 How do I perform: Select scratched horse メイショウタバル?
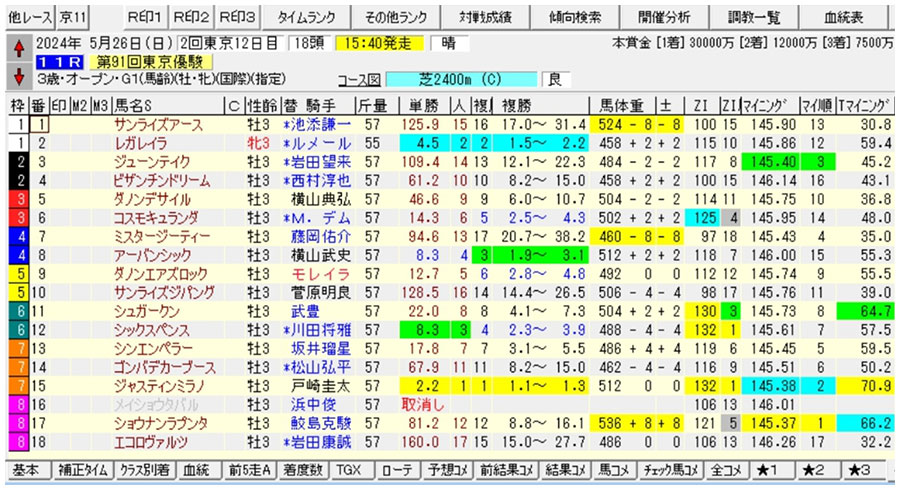(x=156, y=405)
